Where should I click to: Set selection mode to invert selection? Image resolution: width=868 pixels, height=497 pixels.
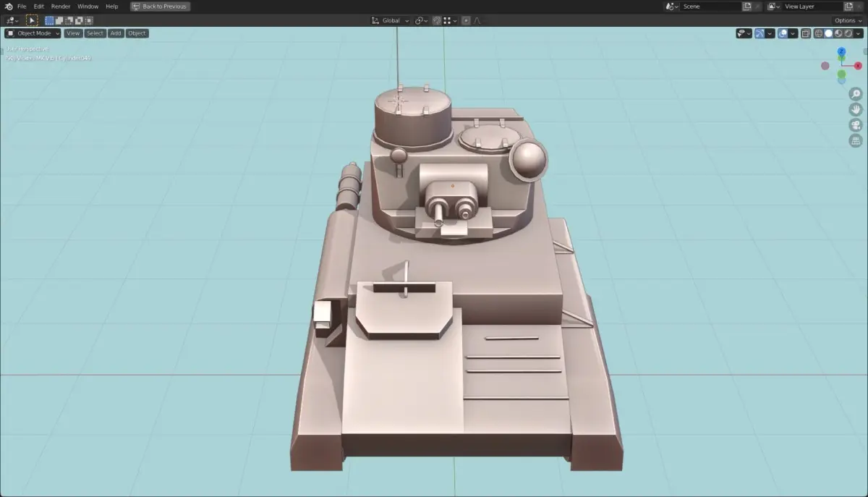click(x=80, y=20)
